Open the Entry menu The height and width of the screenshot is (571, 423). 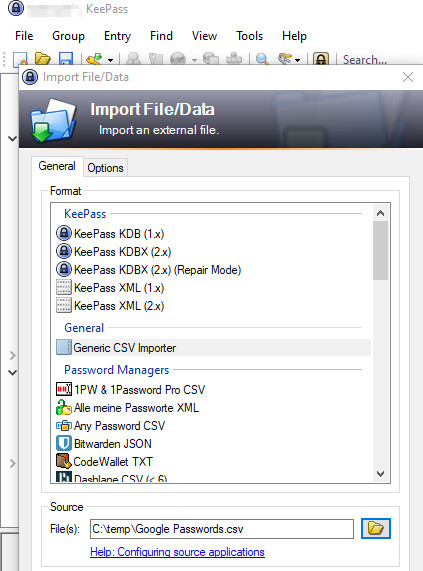[117, 36]
